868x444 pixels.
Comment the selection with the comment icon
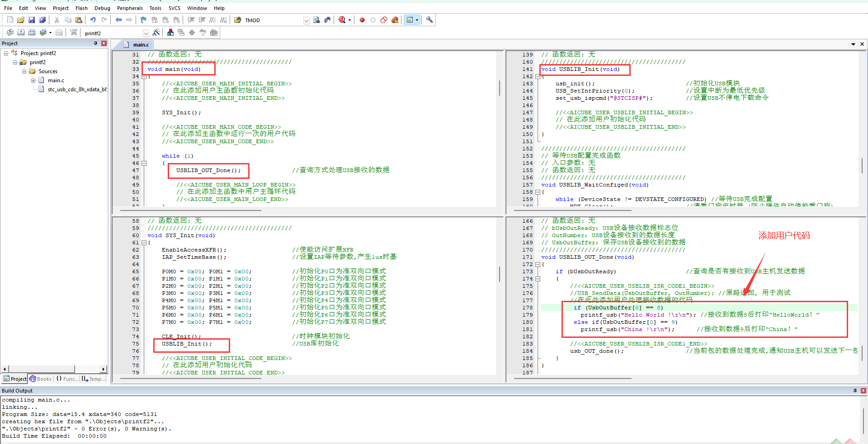point(212,20)
